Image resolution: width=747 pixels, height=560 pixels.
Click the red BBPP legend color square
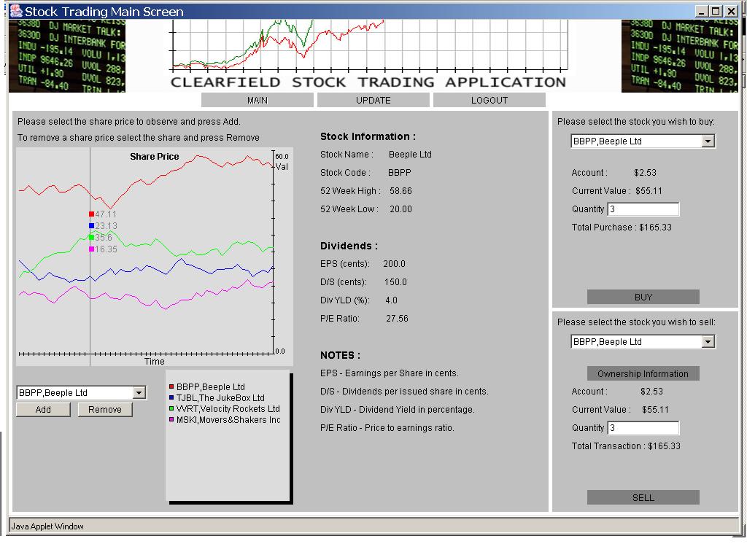[171, 387]
